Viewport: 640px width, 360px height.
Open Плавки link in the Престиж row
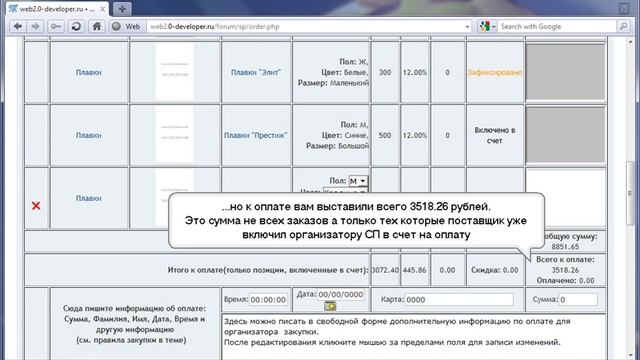[89, 135]
